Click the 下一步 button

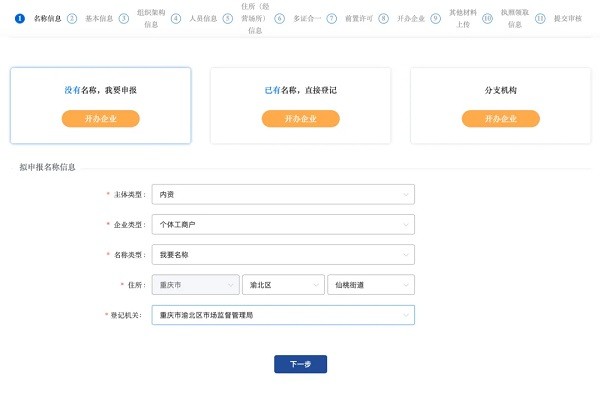pos(300,364)
